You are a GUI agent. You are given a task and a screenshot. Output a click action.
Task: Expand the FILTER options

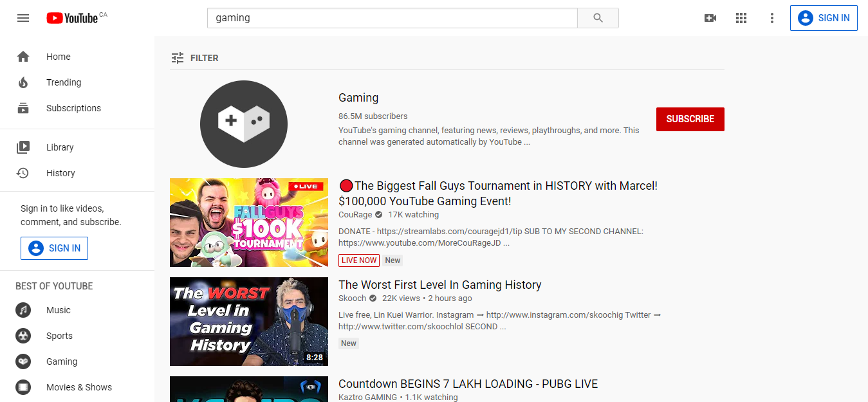coord(195,58)
